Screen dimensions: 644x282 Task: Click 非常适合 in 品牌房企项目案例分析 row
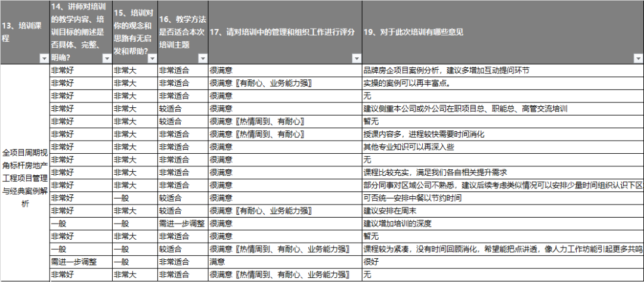[183, 70]
